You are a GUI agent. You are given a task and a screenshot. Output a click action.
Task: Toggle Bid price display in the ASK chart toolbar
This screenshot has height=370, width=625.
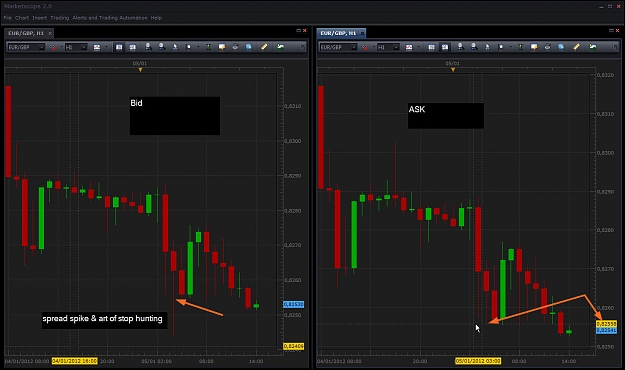click(x=431, y=47)
